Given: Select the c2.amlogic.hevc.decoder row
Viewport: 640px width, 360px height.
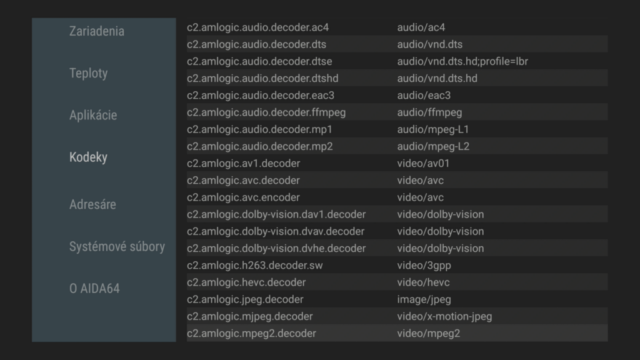Looking at the screenshot, I should point(397,282).
